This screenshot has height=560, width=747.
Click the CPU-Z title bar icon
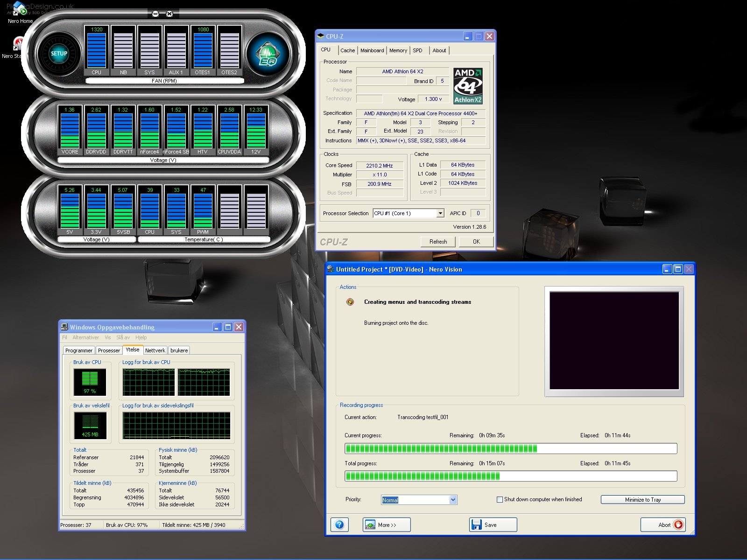point(321,36)
